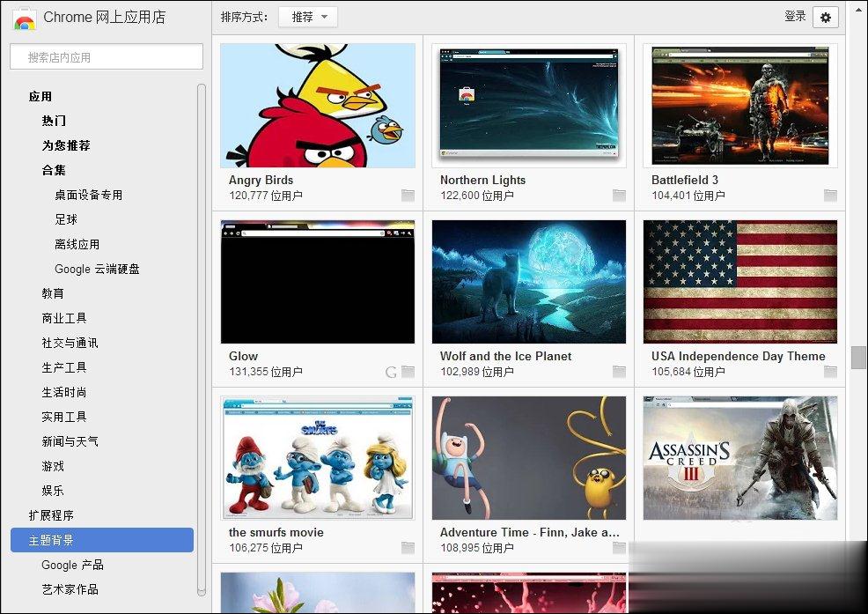Open the Assassin's Creed III theme thumbnail

(x=740, y=458)
